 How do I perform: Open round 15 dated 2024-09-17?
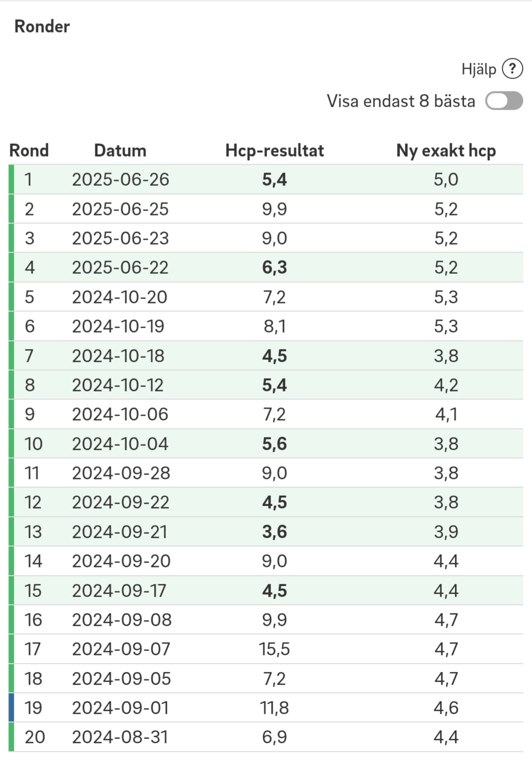point(266,590)
